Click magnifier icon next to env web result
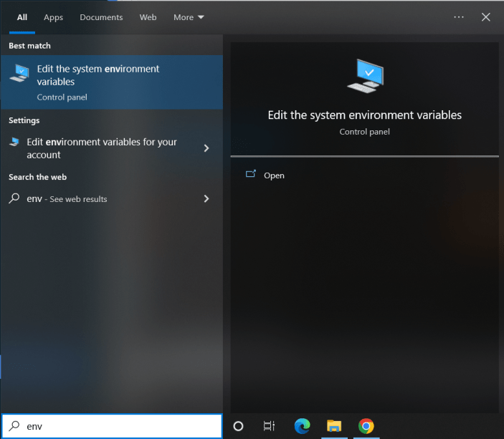The image size is (504, 439). coord(14,198)
